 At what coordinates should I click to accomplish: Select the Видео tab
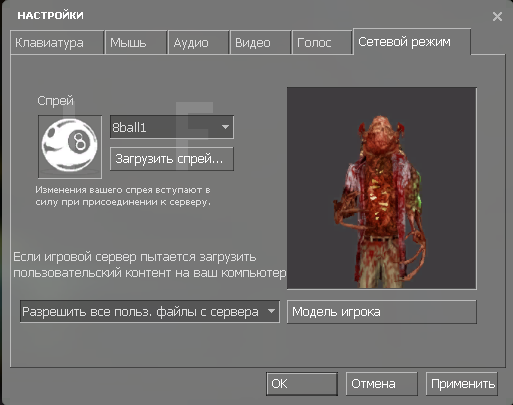260,42
